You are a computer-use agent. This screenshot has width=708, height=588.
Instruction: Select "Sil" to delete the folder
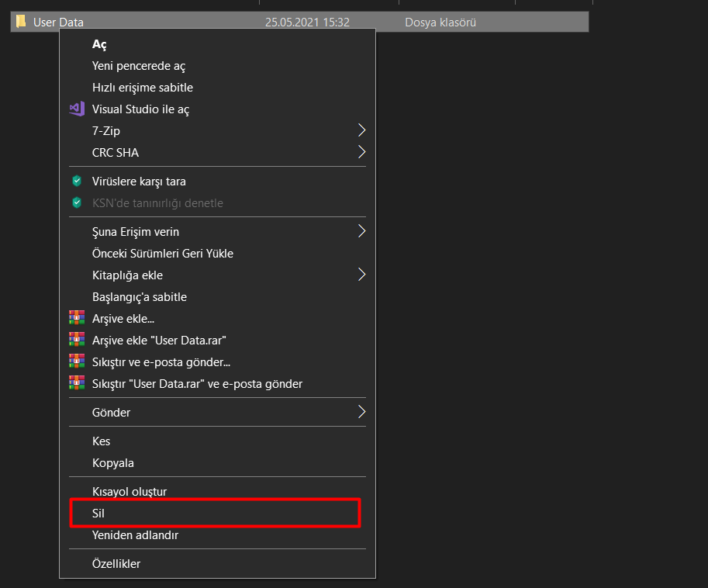pos(98,514)
